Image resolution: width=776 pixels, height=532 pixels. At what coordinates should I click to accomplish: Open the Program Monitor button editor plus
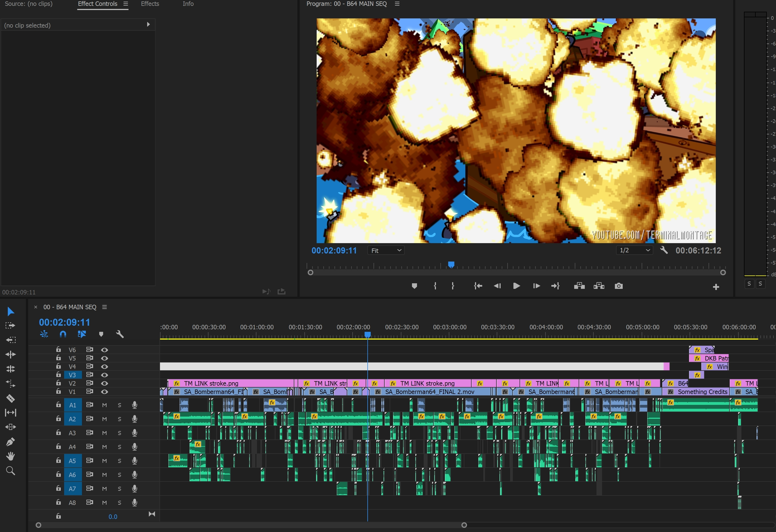(716, 287)
